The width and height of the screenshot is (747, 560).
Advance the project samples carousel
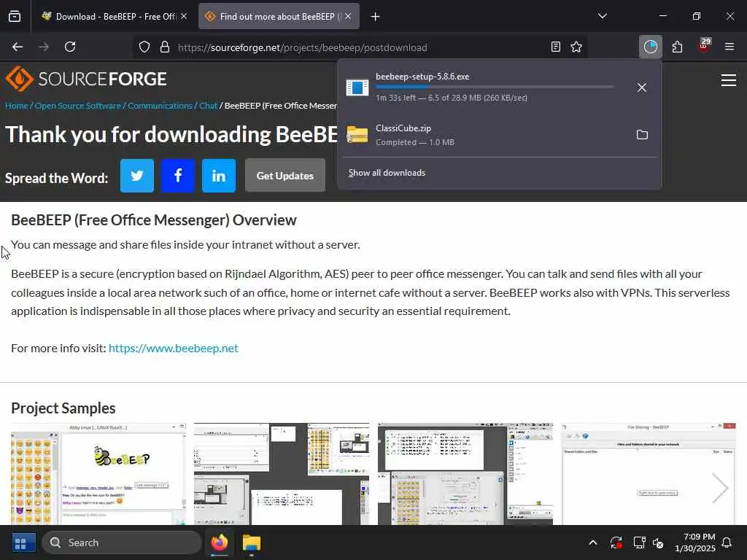(720, 488)
